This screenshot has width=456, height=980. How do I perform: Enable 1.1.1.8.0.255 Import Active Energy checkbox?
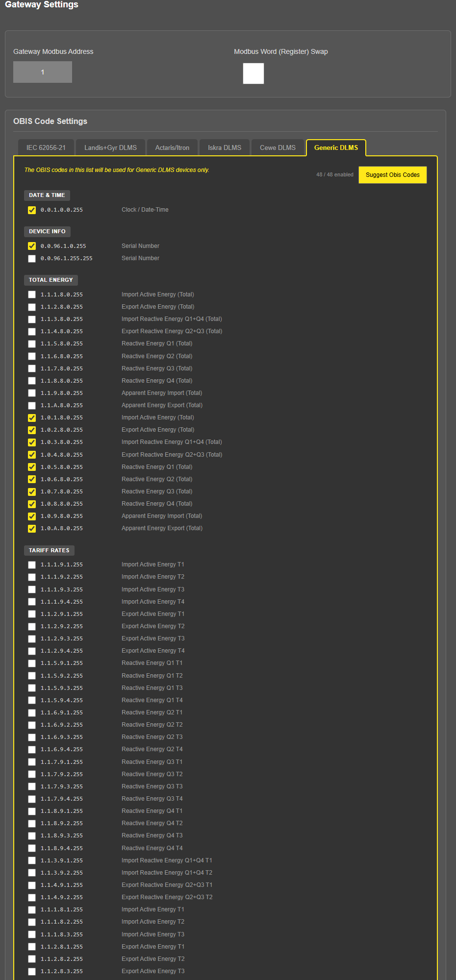coord(32,294)
